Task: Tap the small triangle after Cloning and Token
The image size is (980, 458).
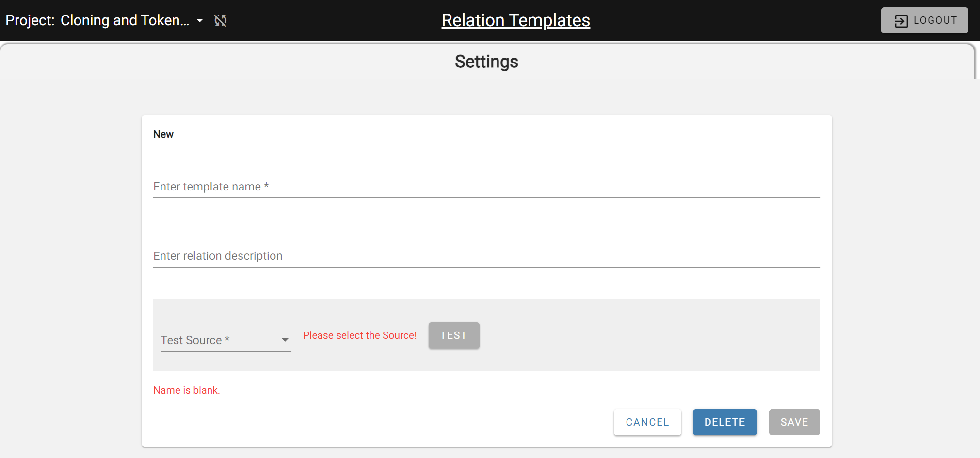Action: 200,20
